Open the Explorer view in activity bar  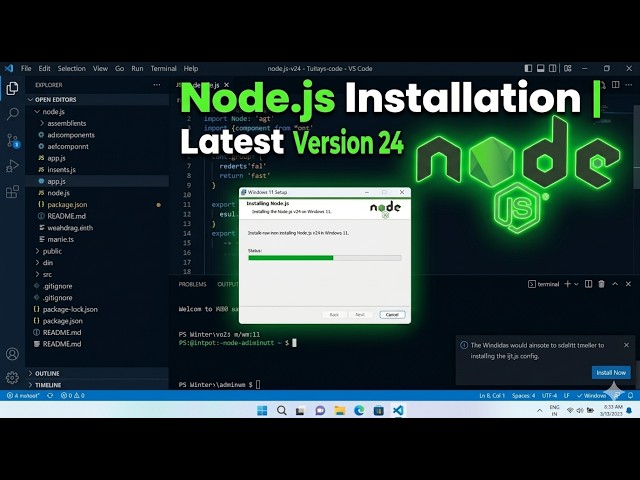[12, 88]
